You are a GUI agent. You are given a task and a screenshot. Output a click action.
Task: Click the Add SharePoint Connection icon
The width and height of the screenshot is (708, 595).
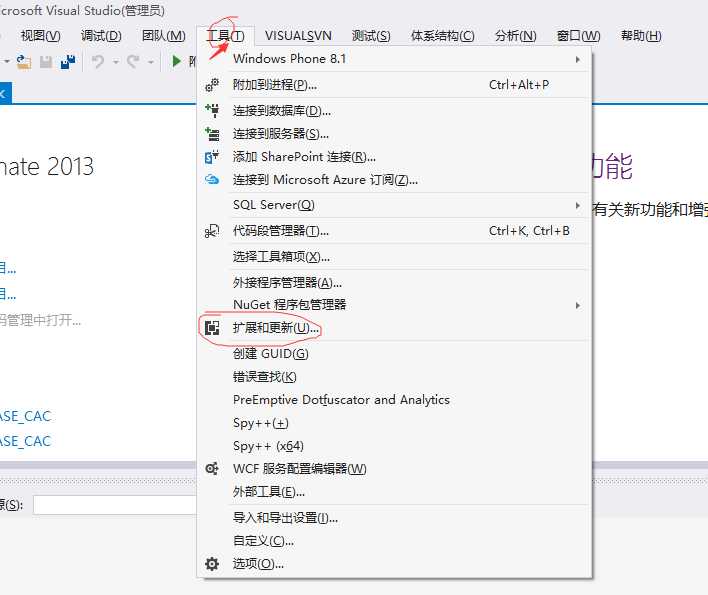pos(212,157)
